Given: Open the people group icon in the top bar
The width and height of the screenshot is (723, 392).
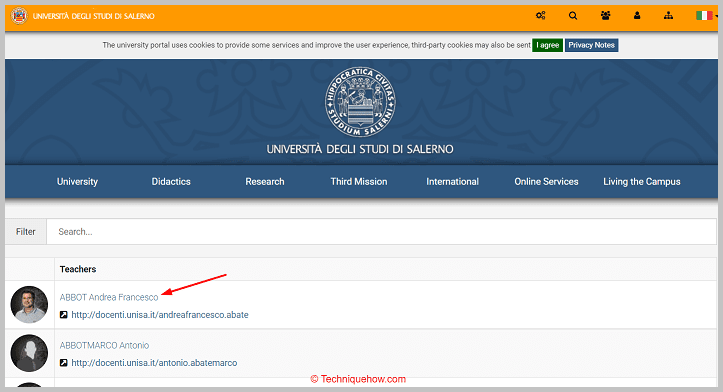Looking at the screenshot, I should coord(605,16).
